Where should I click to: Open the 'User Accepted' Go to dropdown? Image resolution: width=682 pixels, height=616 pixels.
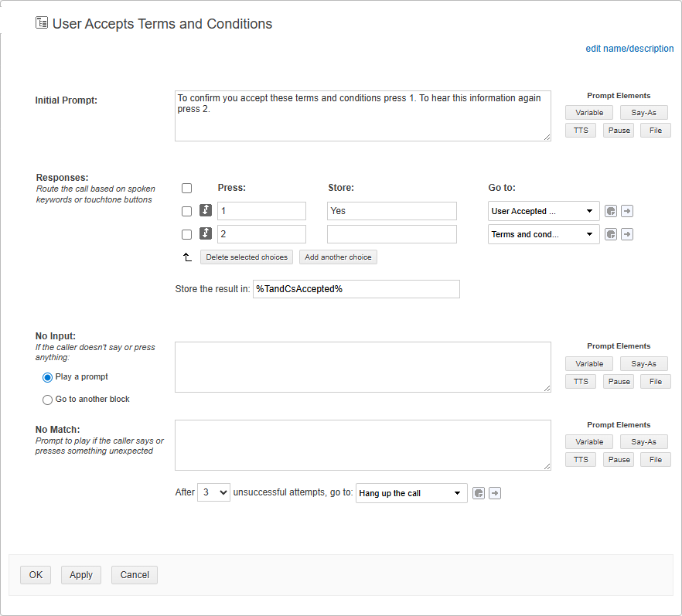pos(544,211)
